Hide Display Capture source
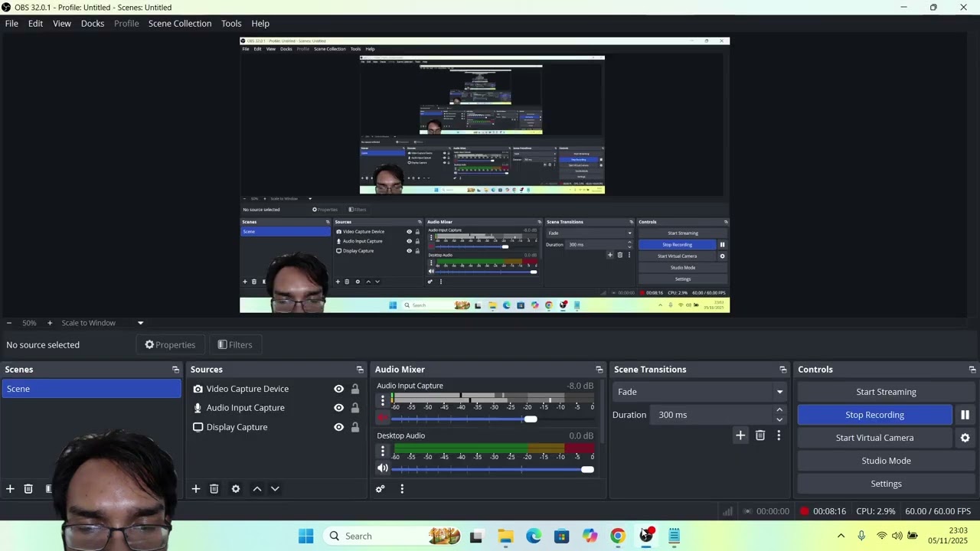The height and width of the screenshot is (551, 980). pos(338,427)
